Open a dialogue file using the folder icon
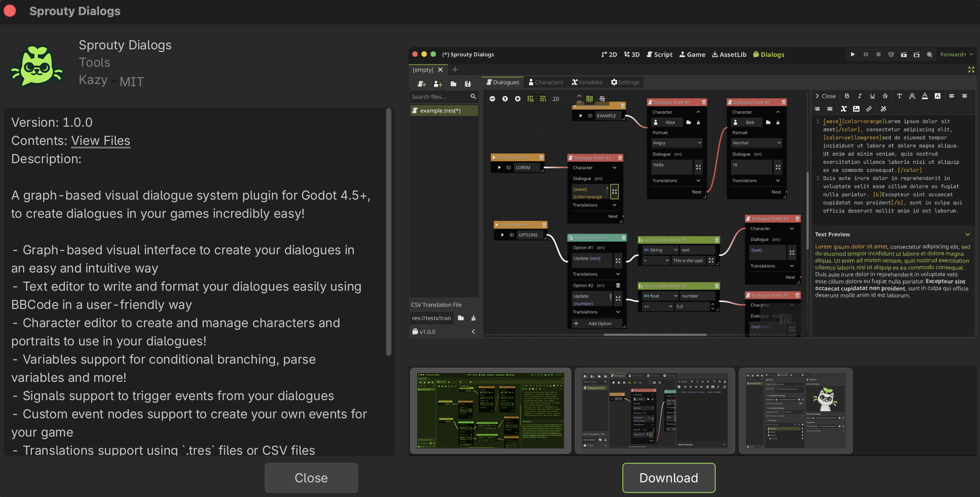 [x=453, y=84]
